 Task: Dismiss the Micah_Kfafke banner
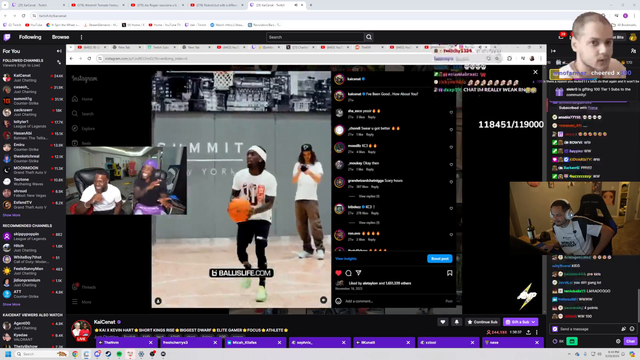pyautogui.click(x=280, y=342)
